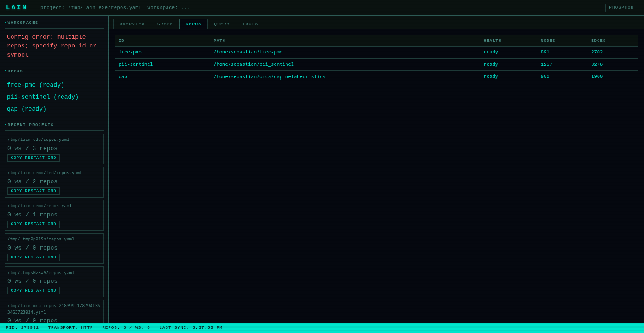Screen dimensions: 644x333
Task: Click the Config error message
Action: click(52, 46)
